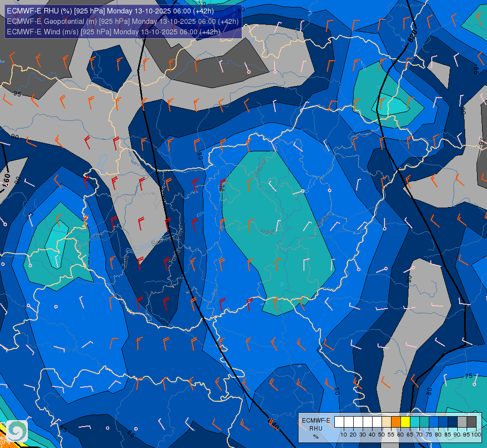Pick the light gray 90-95 legend swatch

click(x=462, y=422)
